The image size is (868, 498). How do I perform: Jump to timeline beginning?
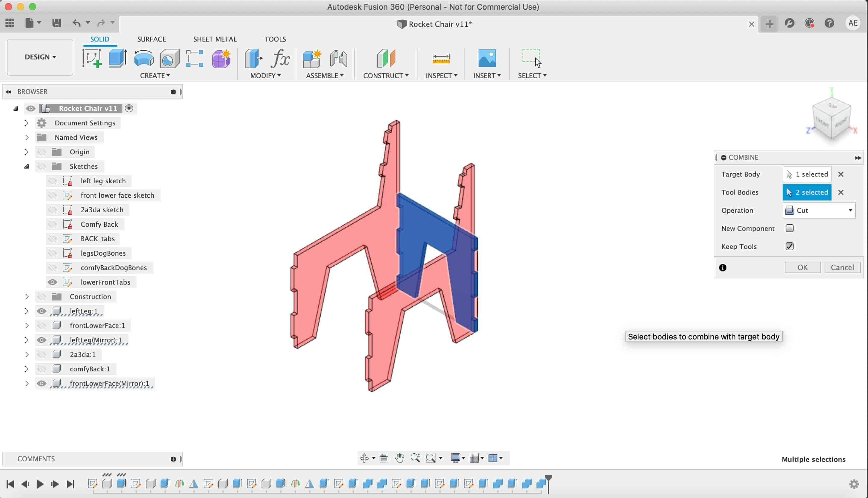[x=10, y=484]
